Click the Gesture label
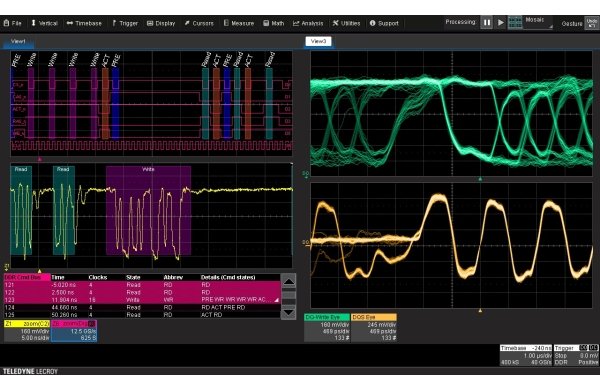The width and height of the screenshot is (600, 390). click(x=572, y=23)
